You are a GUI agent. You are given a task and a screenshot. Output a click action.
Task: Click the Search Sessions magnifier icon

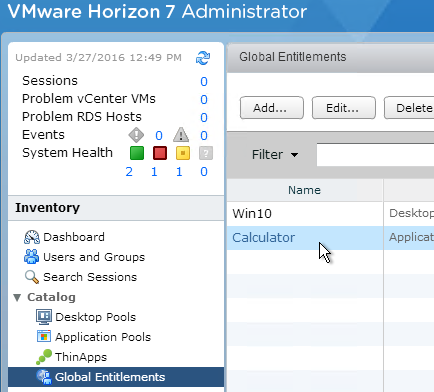click(32, 277)
